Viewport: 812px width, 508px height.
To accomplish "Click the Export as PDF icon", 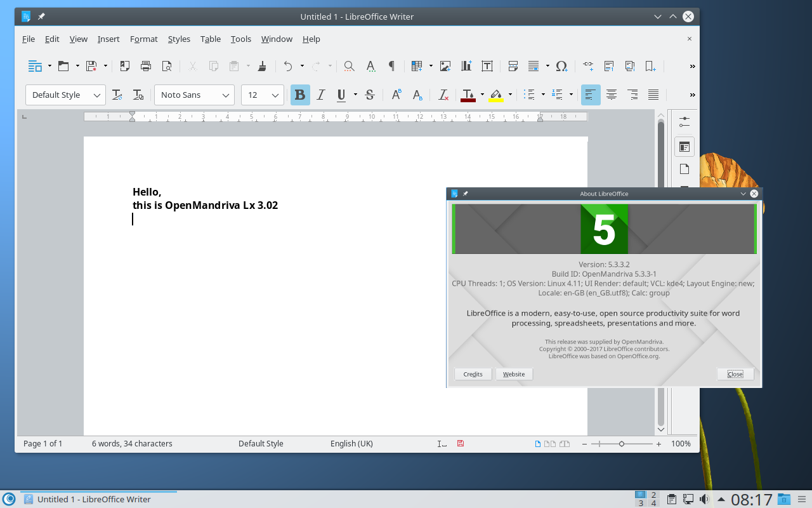I will (x=125, y=65).
